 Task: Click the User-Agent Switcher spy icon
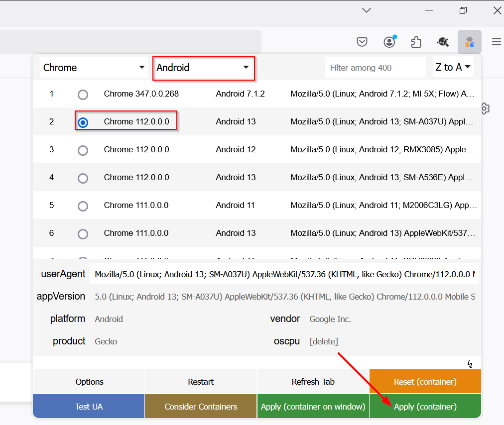[469, 42]
